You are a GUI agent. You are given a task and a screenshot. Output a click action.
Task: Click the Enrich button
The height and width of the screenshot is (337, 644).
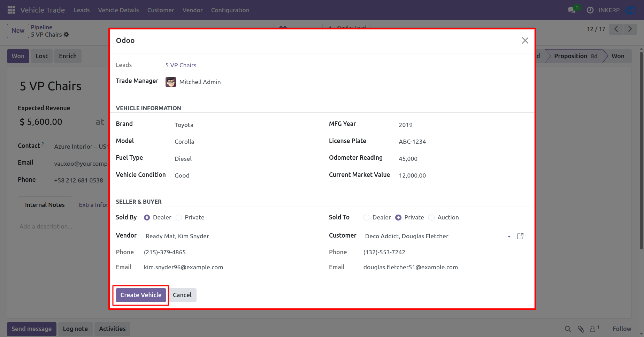tap(68, 56)
